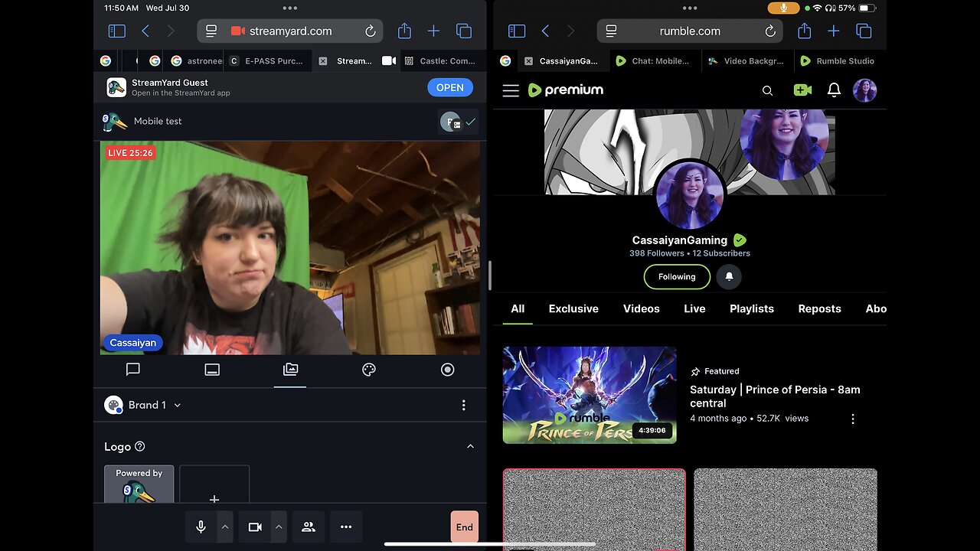Select the Playlists channel tab
The image size is (980, 551).
click(752, 308)
